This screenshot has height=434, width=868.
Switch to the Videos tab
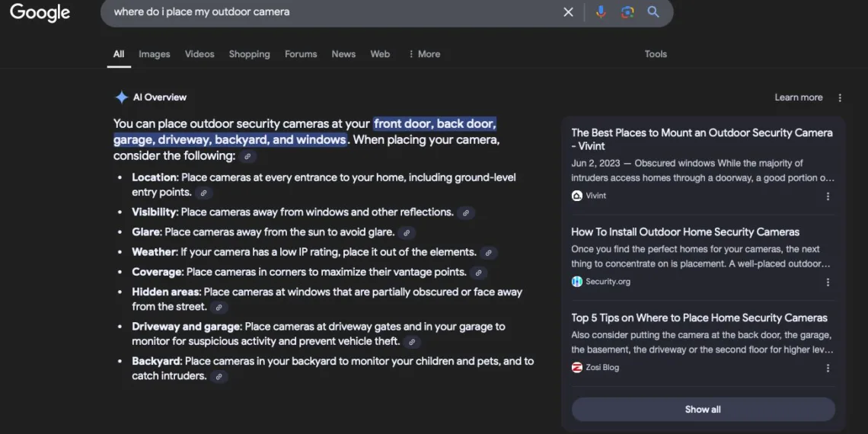click(x=199, y=54)
